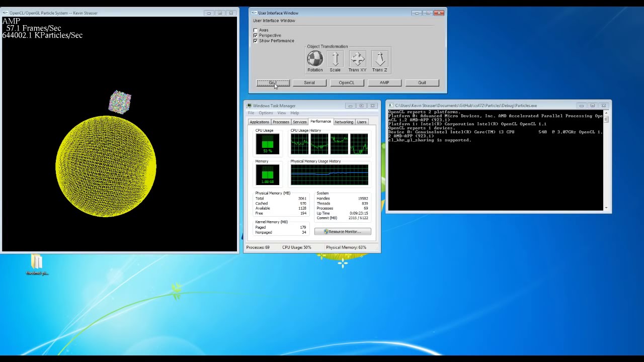The image size is (644, 362).
Task: Switch to the Networking tab
Action: click(344, 122)
